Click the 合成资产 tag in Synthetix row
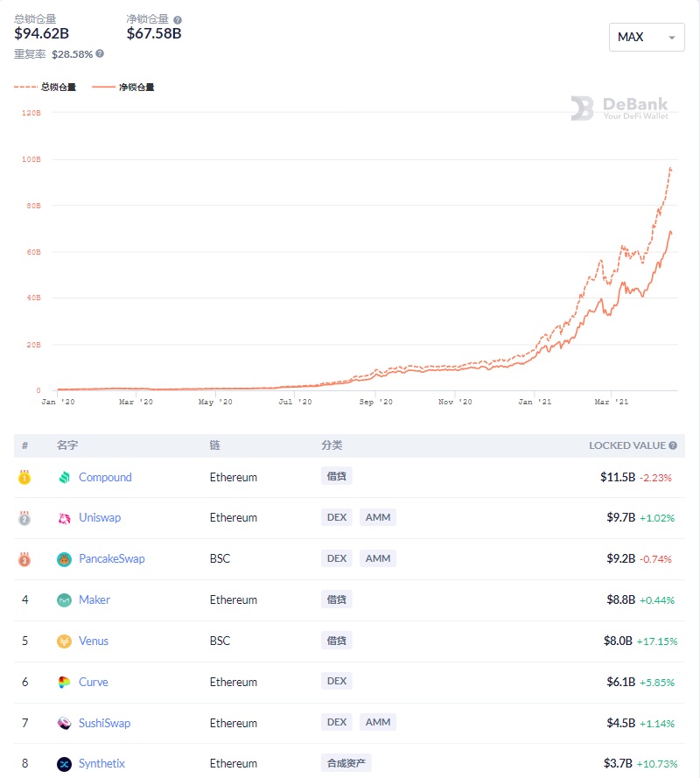The image size is (700, 778). (346, 763)
